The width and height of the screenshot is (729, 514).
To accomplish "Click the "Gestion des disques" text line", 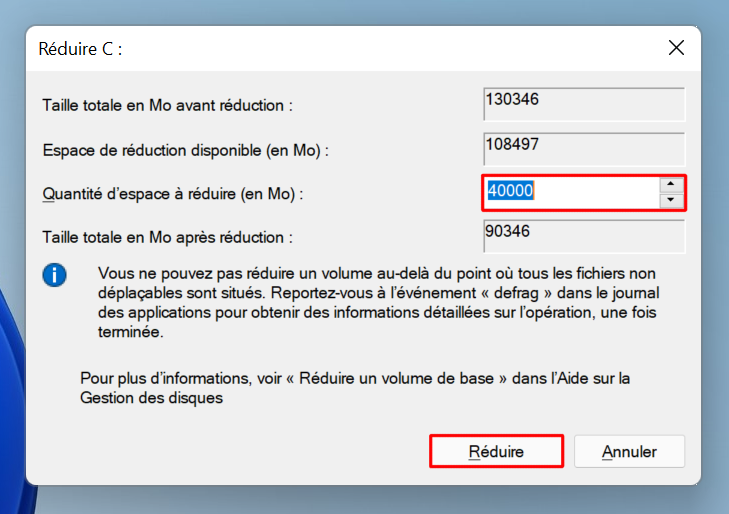I will click(152, 398).
